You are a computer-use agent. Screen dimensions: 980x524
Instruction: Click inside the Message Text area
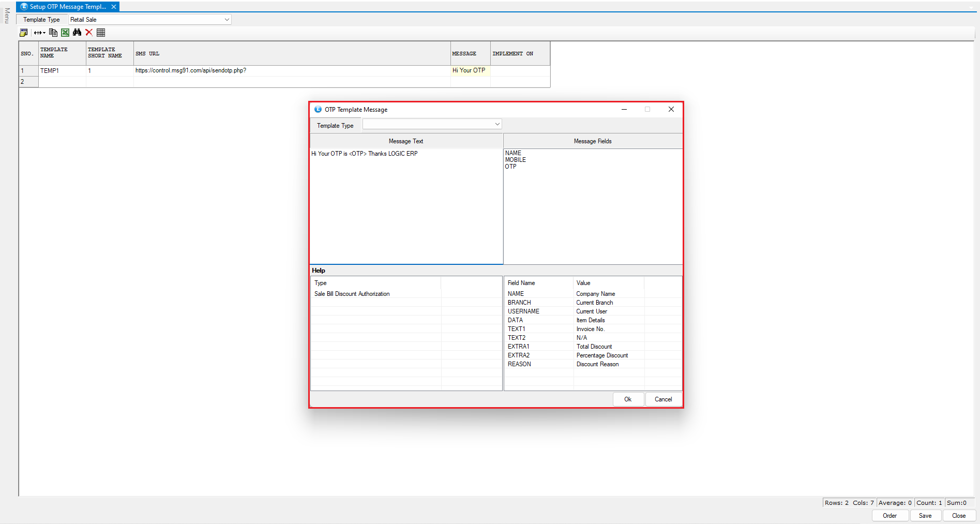406,207
